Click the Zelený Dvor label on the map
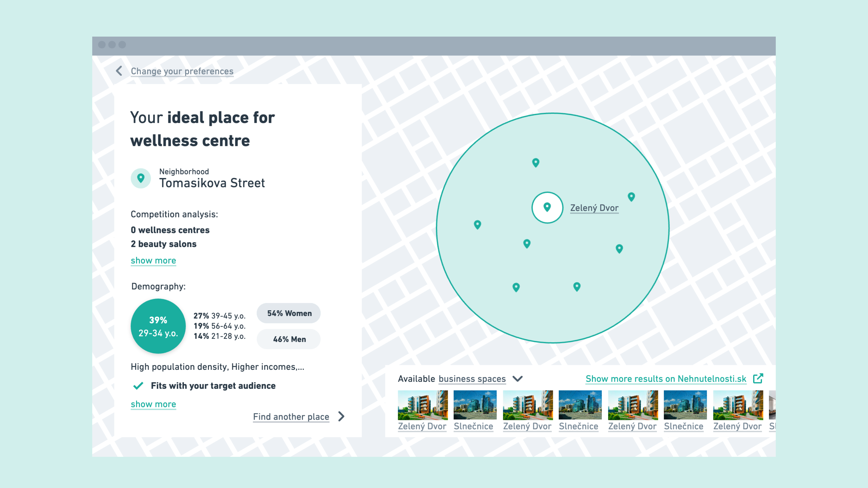 click(594, 208)
